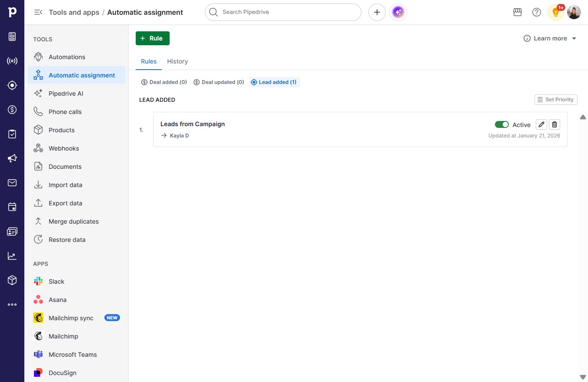Open Campaigns megaphone icon in left rail

12,158
